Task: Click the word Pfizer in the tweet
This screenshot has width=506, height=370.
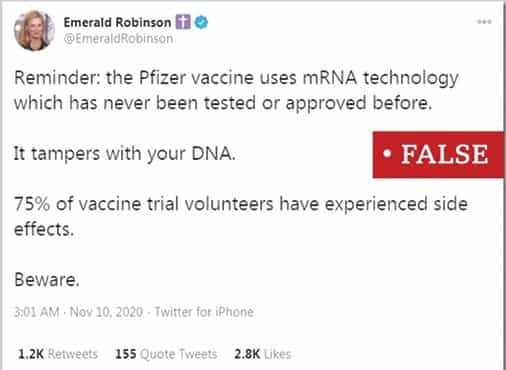Action: pyautogui.click(x=162, y=78)
